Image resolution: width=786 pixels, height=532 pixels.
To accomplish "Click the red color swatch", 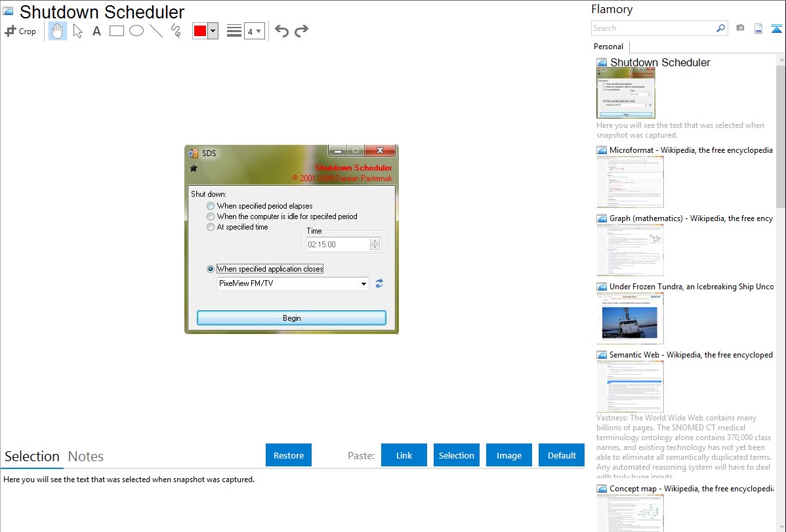I will [x=200, y=31].
